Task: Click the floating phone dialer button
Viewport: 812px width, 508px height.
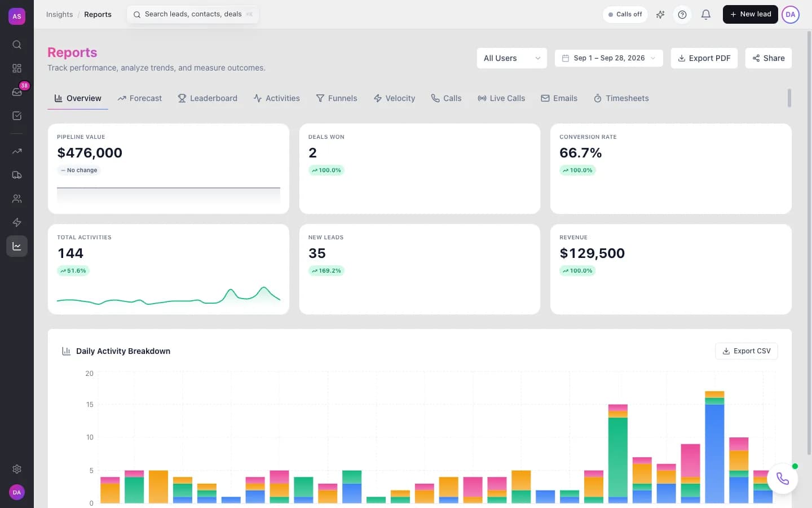Action: 782,479
